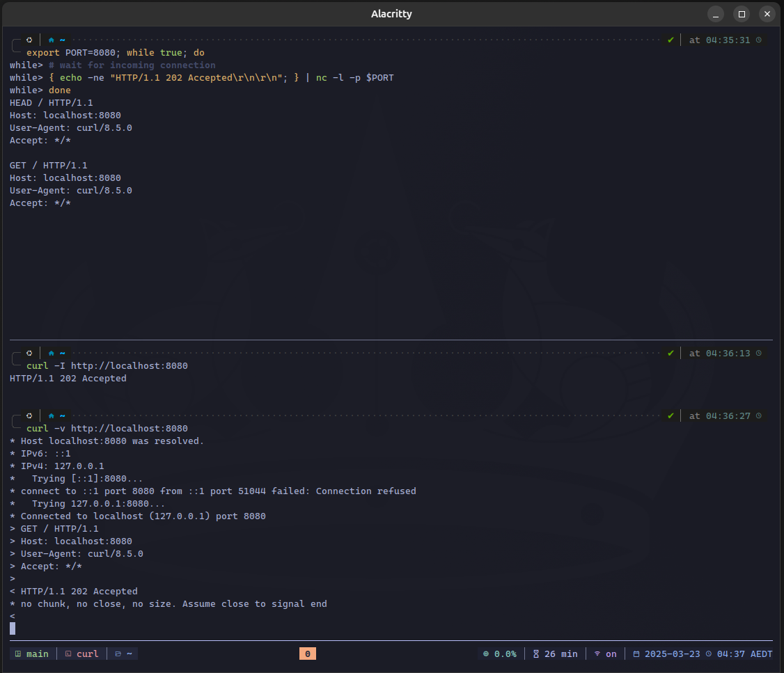Click the green checkmark beside 04:35:31
The width and height of the screenshot is (784, 673).
point(671,40)
